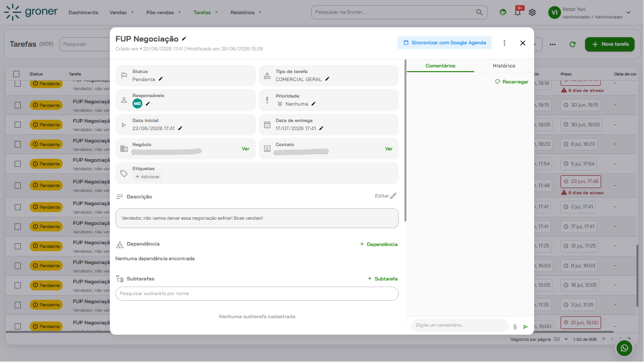Screen dimensions: 644x362
Task: Check the row with prazo 17 jul, 17:41
Action: (17, 227)
